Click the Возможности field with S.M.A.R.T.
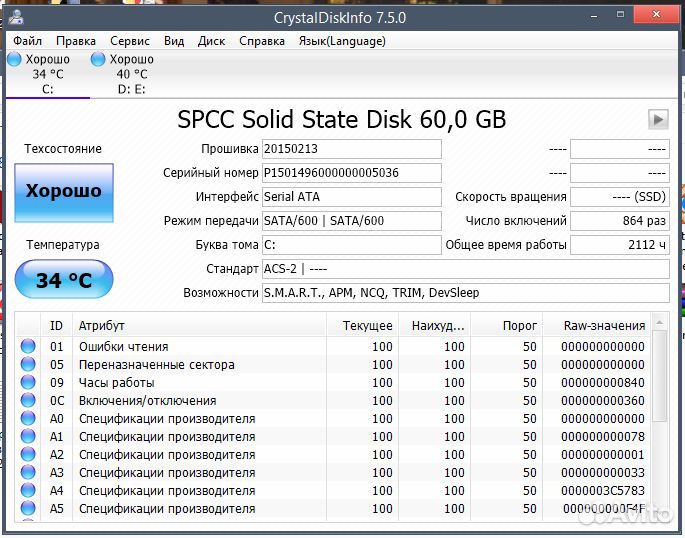 coord(466,293)
